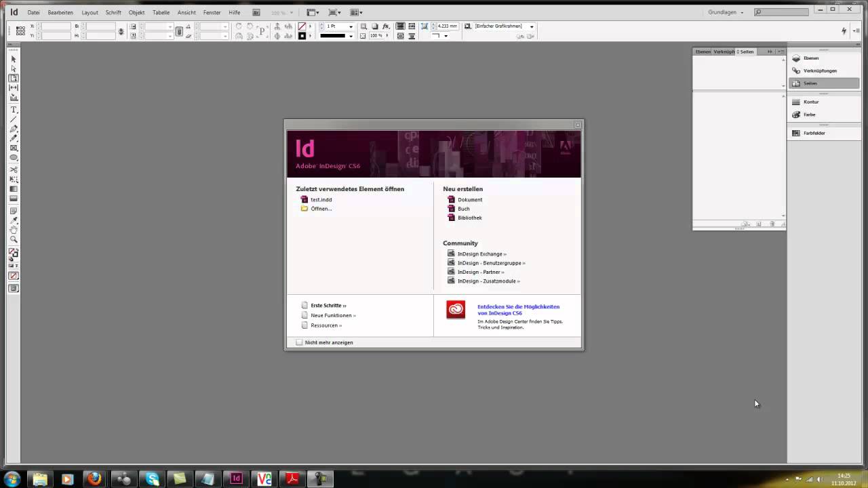The image size is (868, 488).
Task: Open the Grundlagen workspace dropdown
Action: [x=726, y=12]
